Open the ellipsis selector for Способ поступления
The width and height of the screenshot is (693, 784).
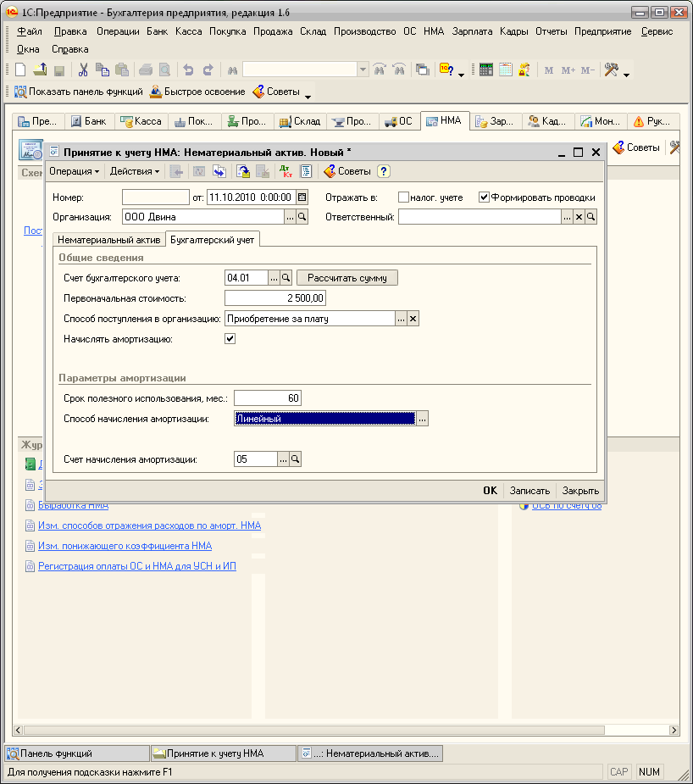[x=401, y=319]
